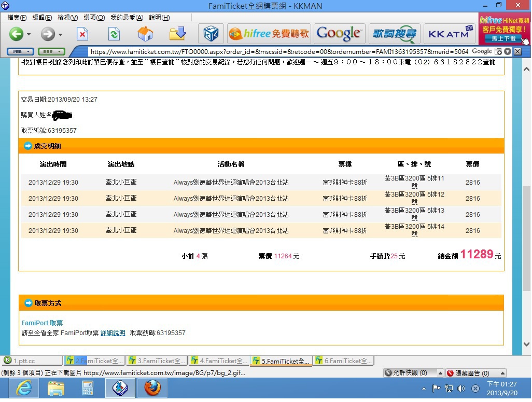Refresh the page with the green reload icon
Screen dimensions: 532x402
click(114, 34)
